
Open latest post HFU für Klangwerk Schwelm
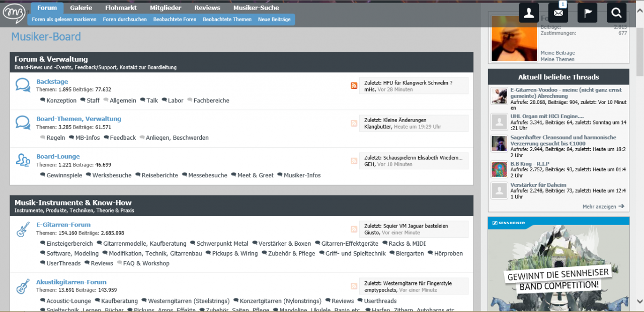pyautogui.click(x=418, y=83)
